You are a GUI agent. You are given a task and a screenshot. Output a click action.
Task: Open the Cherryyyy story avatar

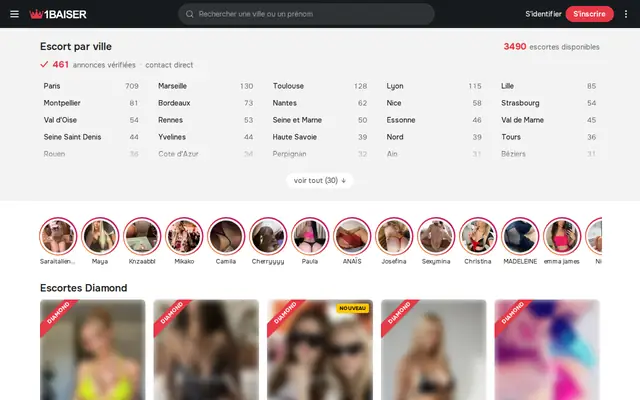point(268,236)
